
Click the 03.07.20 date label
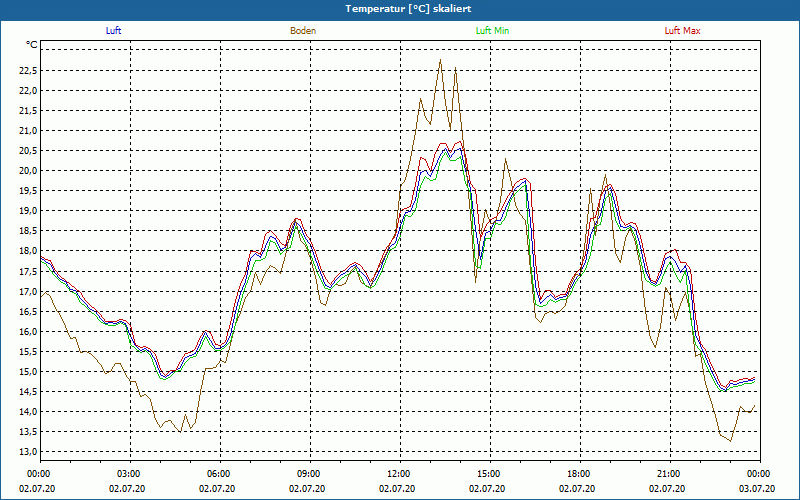(x=757, y=488)
